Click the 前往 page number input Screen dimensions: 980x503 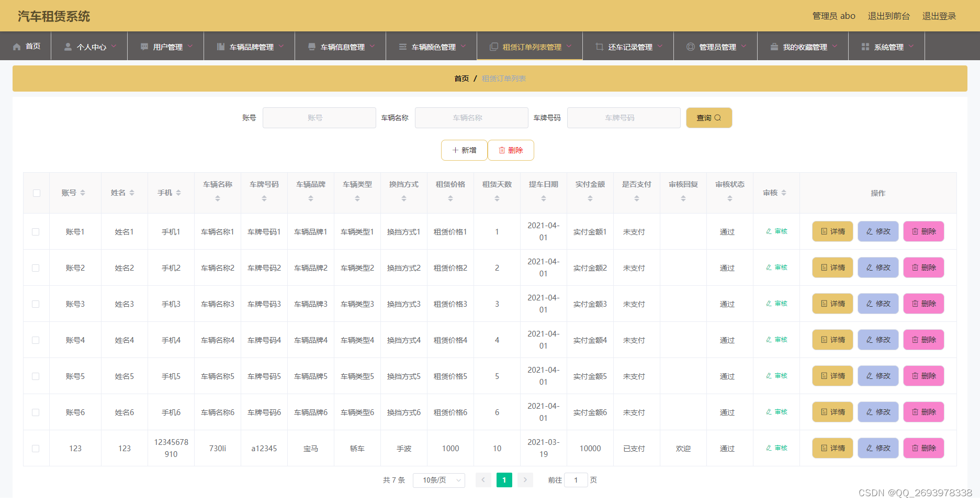[x=576, y=480]
